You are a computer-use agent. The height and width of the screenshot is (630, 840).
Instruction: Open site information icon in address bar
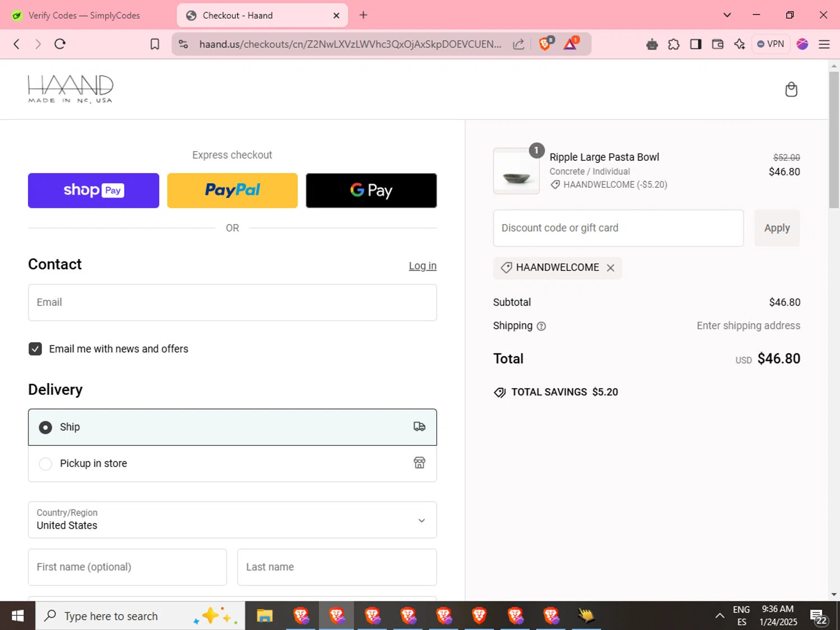click(184, 44)
